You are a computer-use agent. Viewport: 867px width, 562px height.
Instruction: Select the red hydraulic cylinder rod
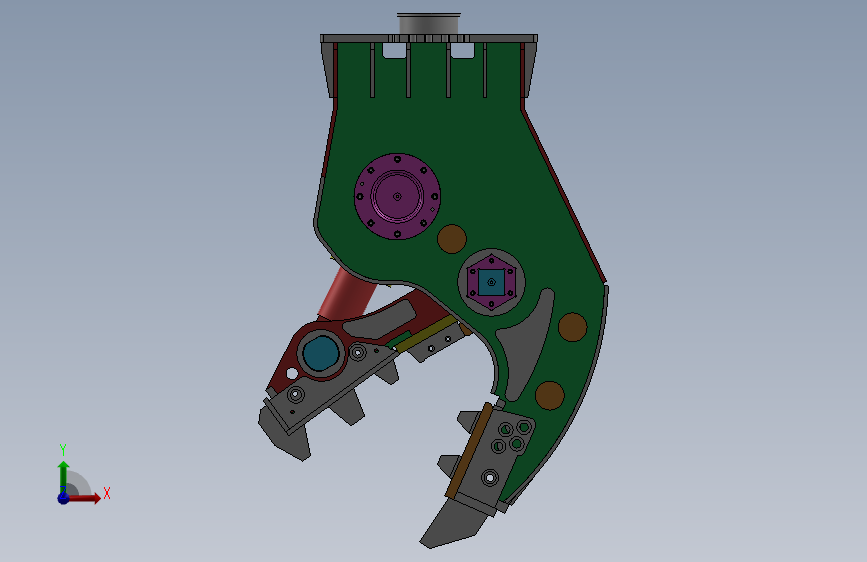pos(347,295)
